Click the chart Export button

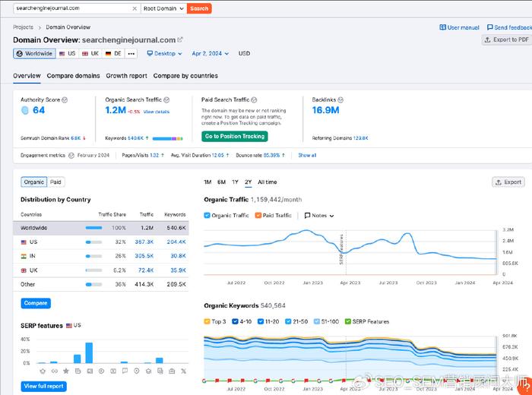coord(508,182)
